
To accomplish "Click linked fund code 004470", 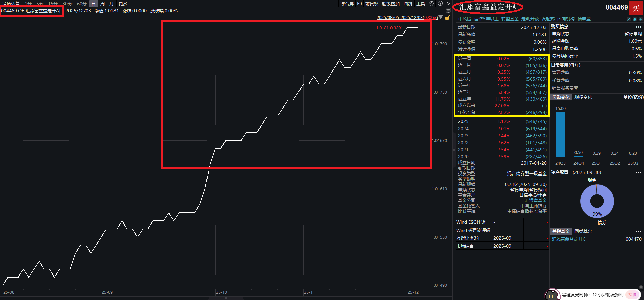I will (633, 239).
